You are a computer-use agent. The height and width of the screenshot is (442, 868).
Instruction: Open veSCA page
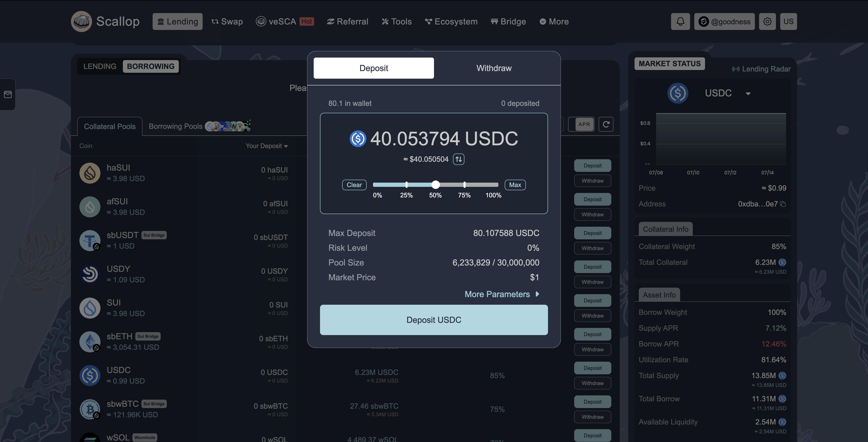point(285,22)
